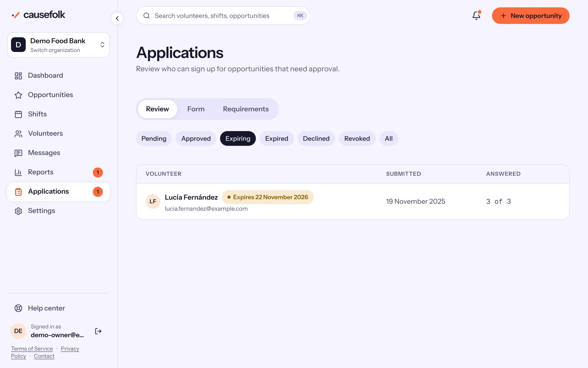Click the 19 November 2025 submitted date
The width and height of the screenshot is (588, 368).
pos(416,201)
